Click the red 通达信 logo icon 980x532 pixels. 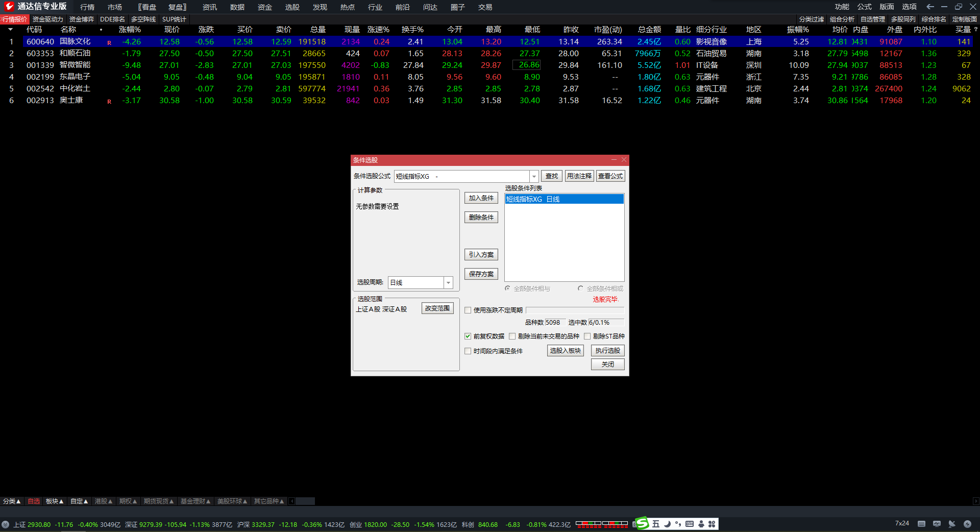pyautogui.click(x=9, y=6)
